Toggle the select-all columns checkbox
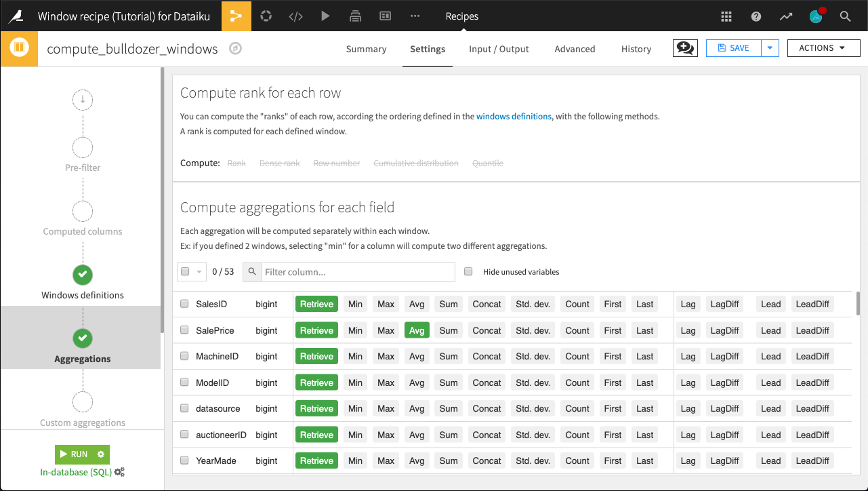Screen dimensions: 868x491 (185, 271)
